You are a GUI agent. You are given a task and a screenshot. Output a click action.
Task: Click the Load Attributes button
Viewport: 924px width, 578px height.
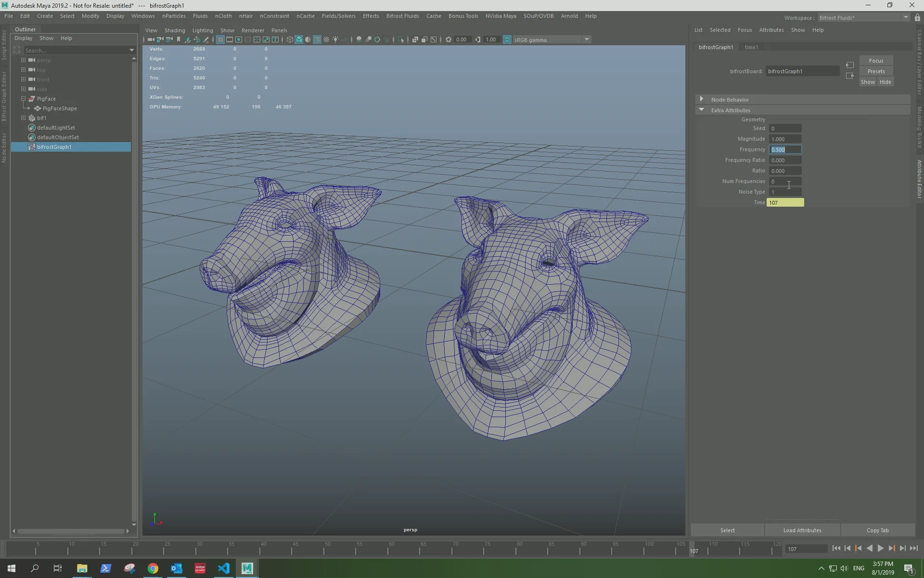[802, 530]
